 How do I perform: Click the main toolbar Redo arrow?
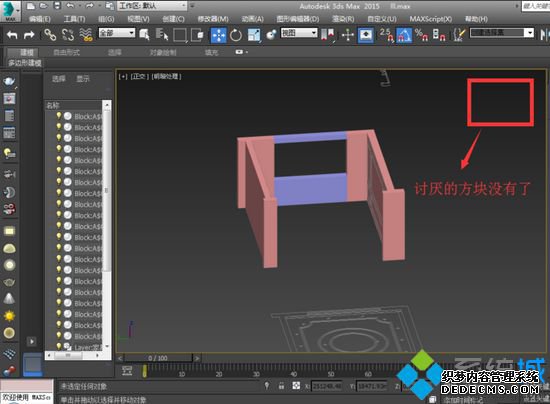(29, 34)
